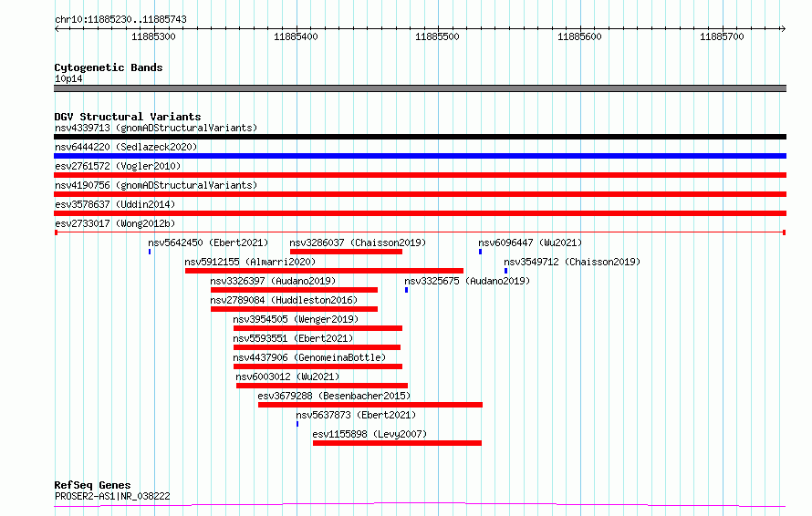Click the red esv2761572 variant bar

420,175
